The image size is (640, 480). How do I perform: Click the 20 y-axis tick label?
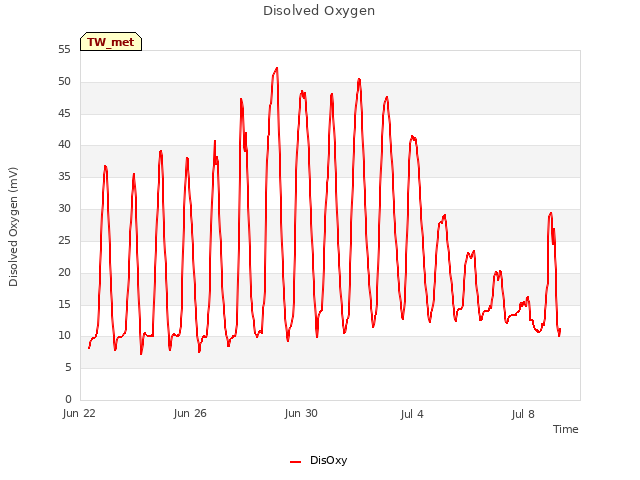[x=64, y=272]
